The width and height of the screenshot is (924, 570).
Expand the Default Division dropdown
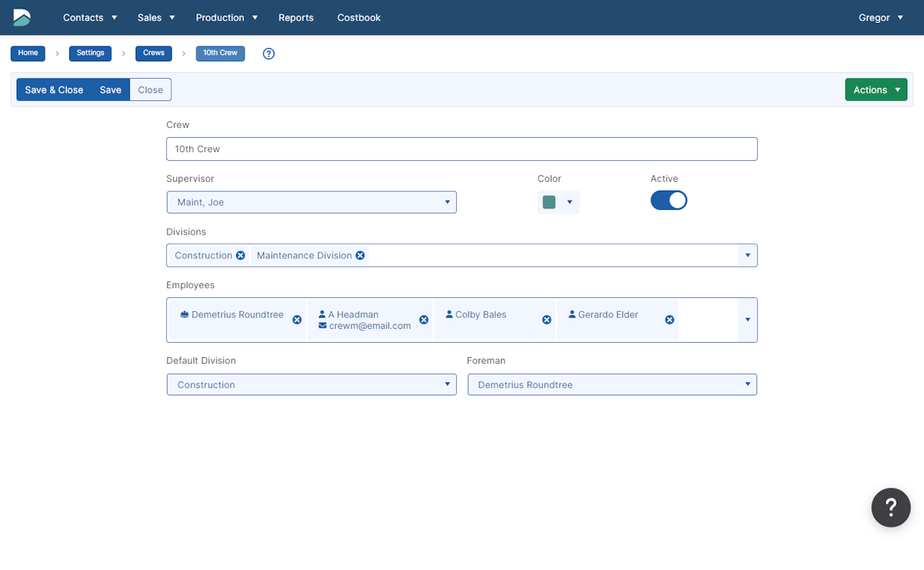pos(311,385)
